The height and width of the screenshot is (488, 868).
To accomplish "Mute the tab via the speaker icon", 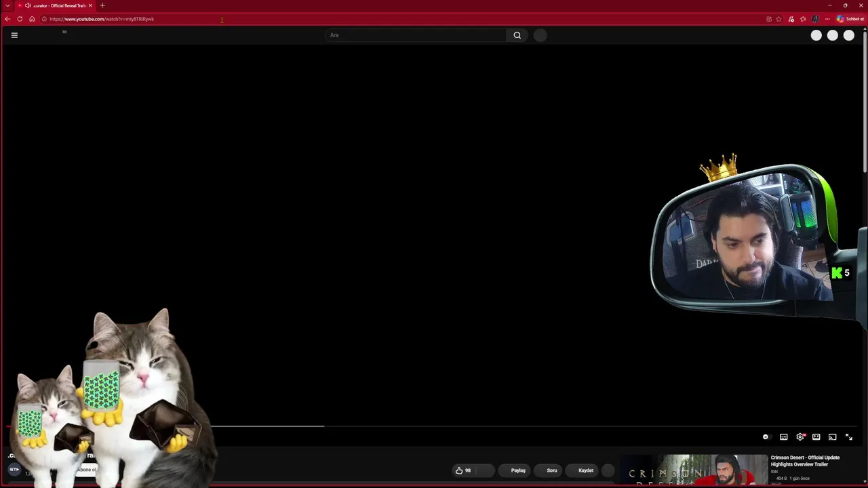I will tap(28, 5).
